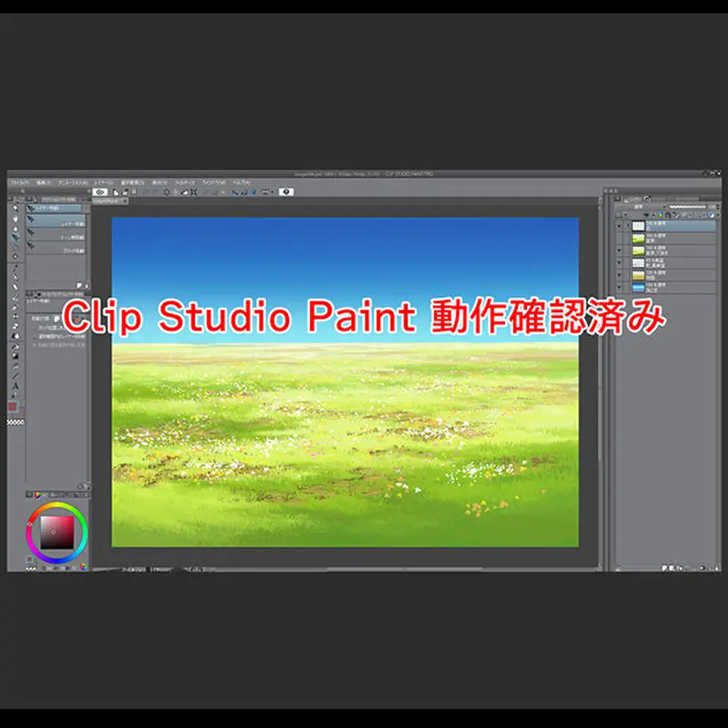
Task: Open the 選択範囲 menu
Action: click(133, 183)
